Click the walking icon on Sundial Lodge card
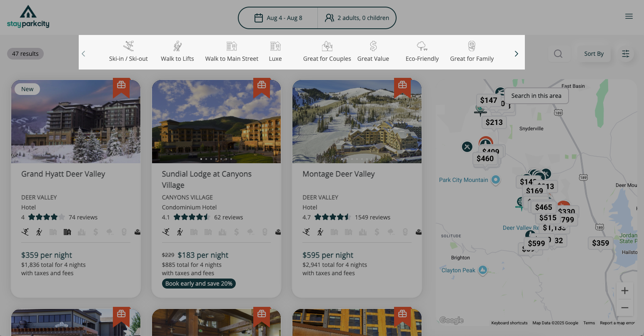Image resolution: width=644 pixels, height=336 pixels. (x=180, y=232)
